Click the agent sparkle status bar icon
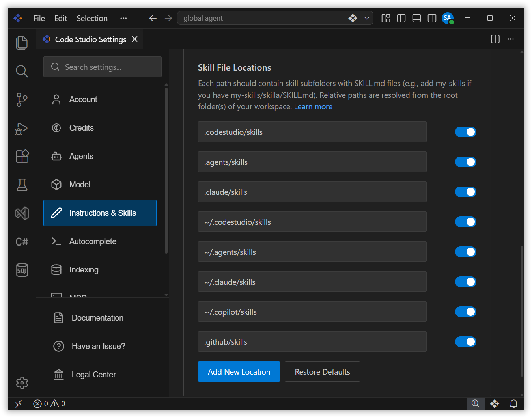532x418 pixels. point(495,403)
